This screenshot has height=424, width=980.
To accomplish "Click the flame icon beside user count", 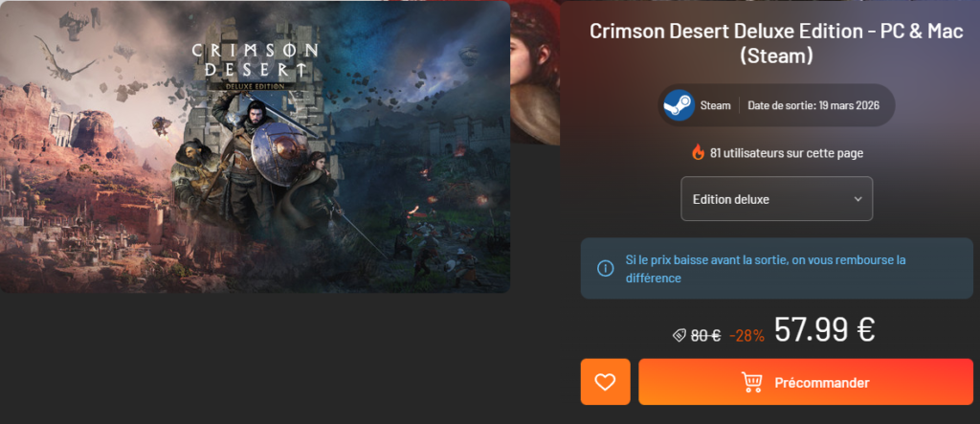I will [698, 152].
